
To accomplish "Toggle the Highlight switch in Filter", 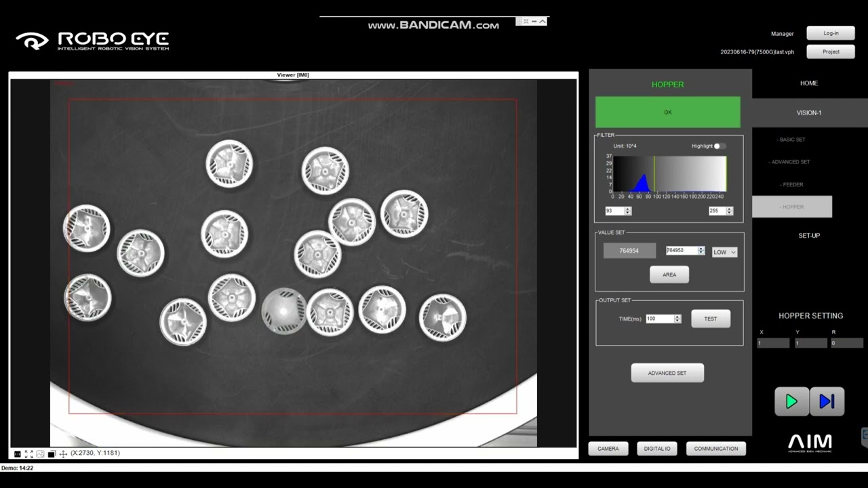I will pos(720,146).
